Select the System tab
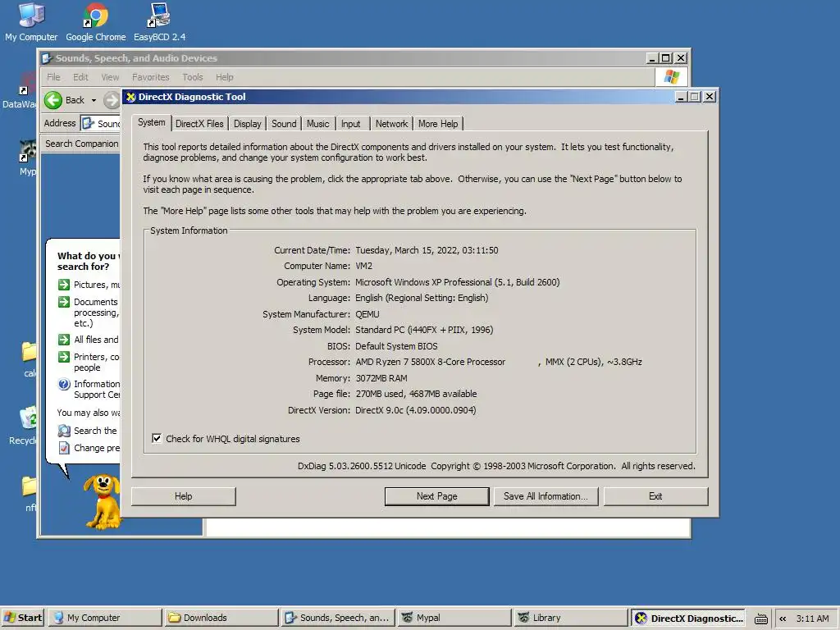Viewport: 840px width, 630px height. click(152, 123)
